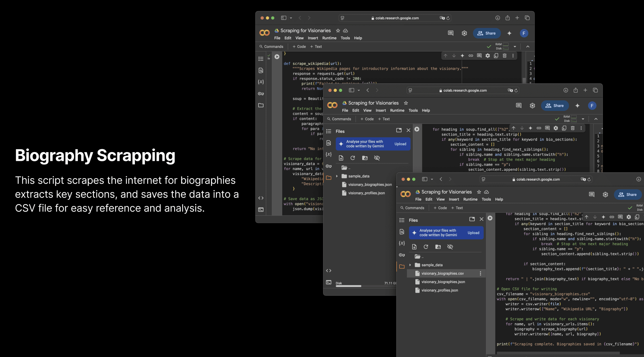
Task: Upload a file in front window Files panel
Action: (414, 247)
